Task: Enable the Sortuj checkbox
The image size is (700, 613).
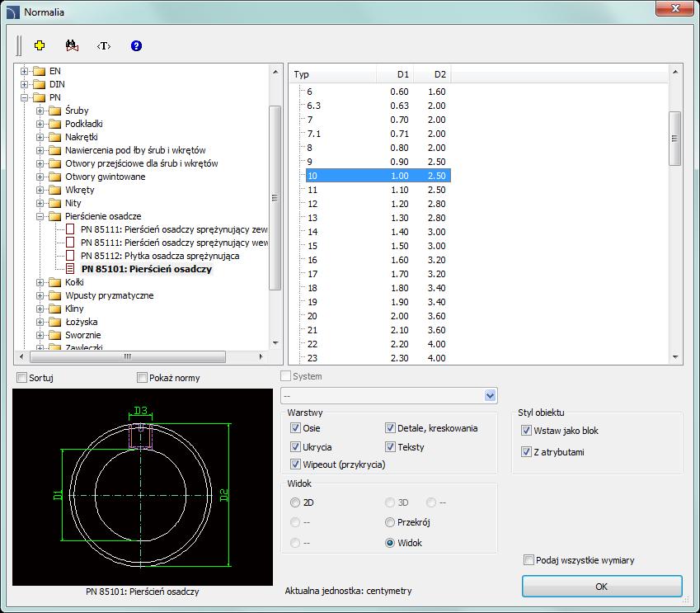Action: (x=21, y=378)
